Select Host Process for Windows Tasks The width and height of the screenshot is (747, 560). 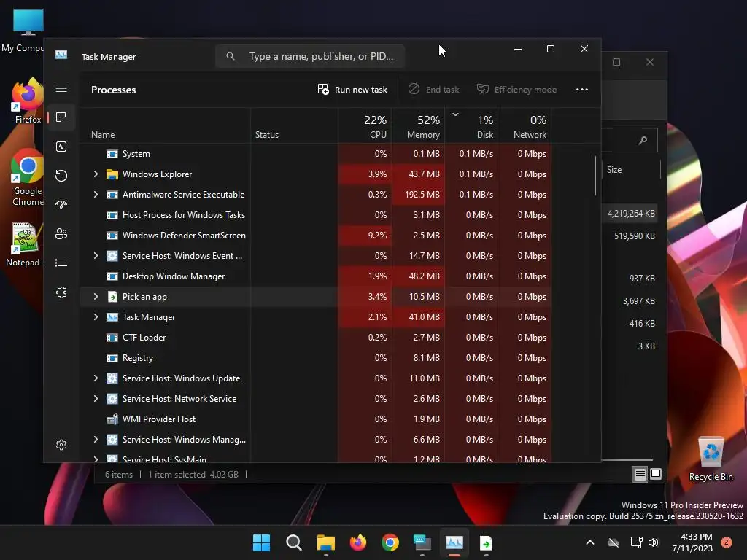(316, 215)
